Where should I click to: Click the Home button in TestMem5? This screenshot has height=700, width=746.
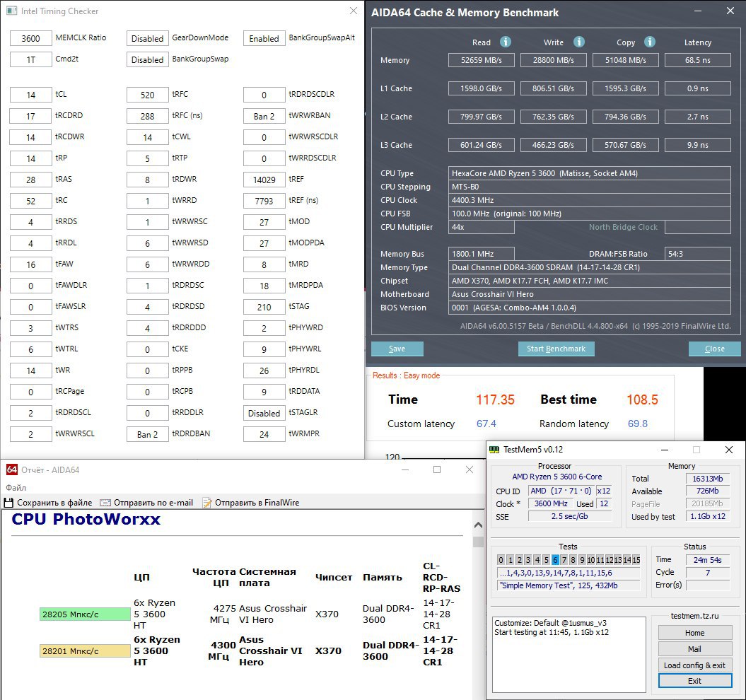pyautogui.click(x=694, y=633)
